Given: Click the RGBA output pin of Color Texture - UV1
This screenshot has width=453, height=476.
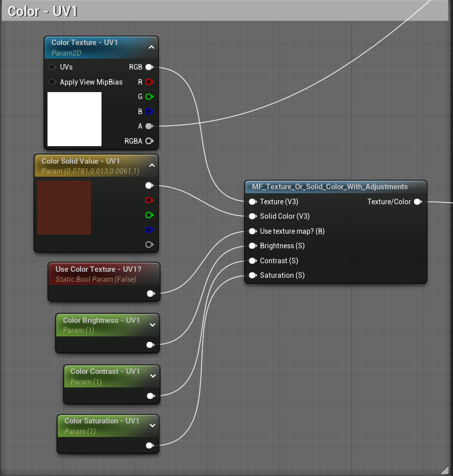Looking at the screenshot, I should click(149, 141).
